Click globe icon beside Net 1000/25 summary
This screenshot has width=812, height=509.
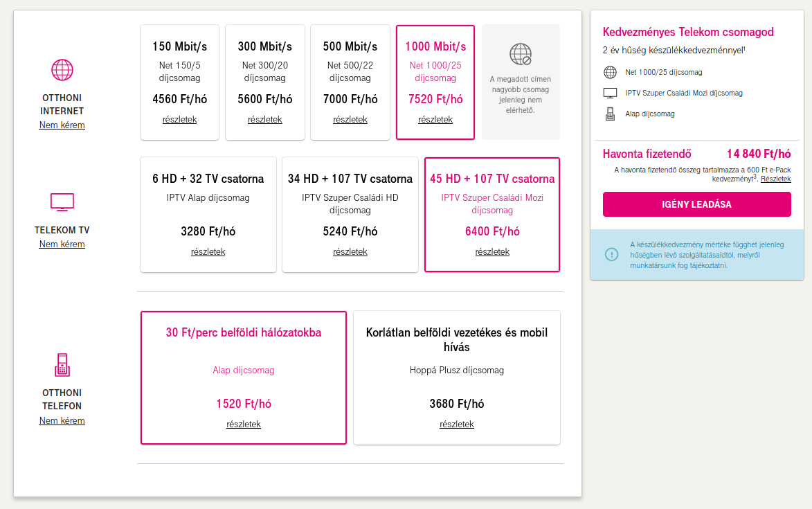coord(610,73)
